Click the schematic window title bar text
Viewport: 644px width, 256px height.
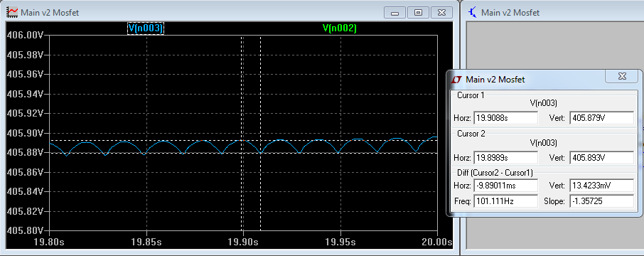click(510, 12)
